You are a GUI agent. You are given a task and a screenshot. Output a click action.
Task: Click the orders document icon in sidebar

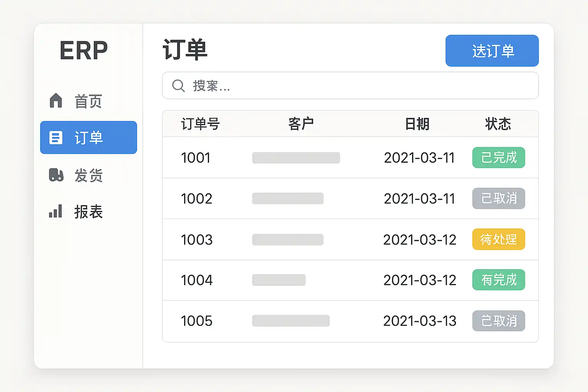(56, 137)
